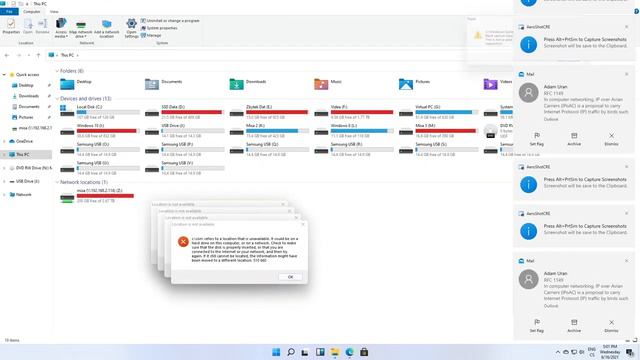Launch Microsoft Edge from taskbar
This screenshot has height=360, width=640.
[349, 352]
